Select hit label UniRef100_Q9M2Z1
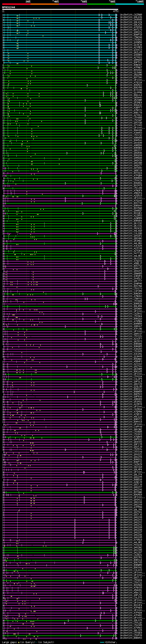 pyautogui.click(x=131, y=32)
